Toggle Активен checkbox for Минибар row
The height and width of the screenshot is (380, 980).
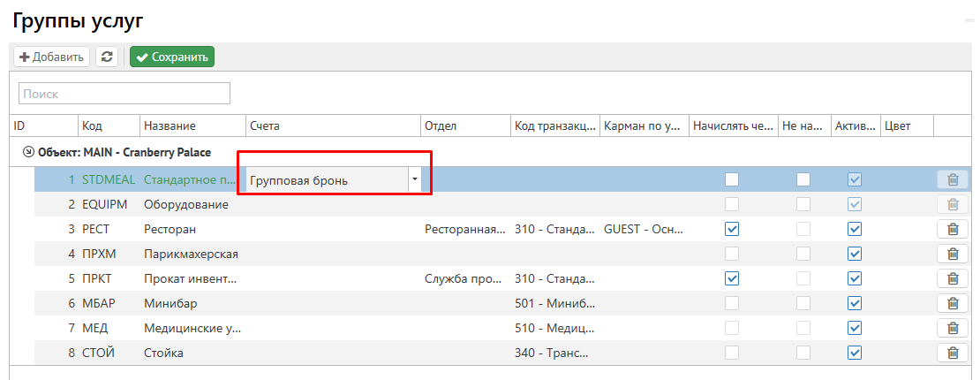pos(854,303)
